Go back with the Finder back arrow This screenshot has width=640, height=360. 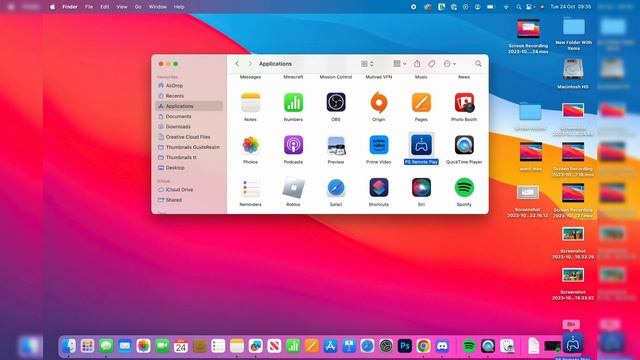click(x=237, y=64)
